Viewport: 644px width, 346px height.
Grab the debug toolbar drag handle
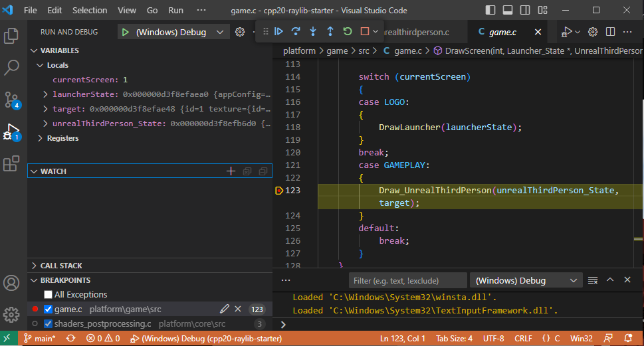coord(266,31)
